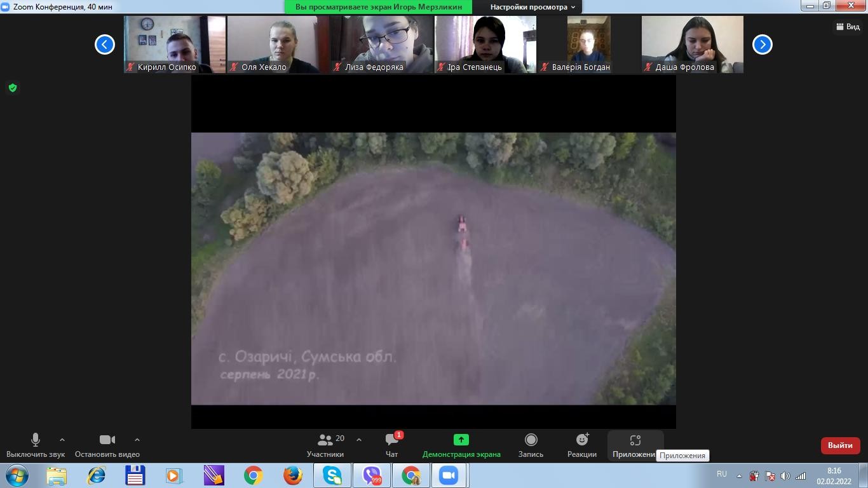Open the Приложения apps panel
868x488 pixels.
[x=635, y=445]
